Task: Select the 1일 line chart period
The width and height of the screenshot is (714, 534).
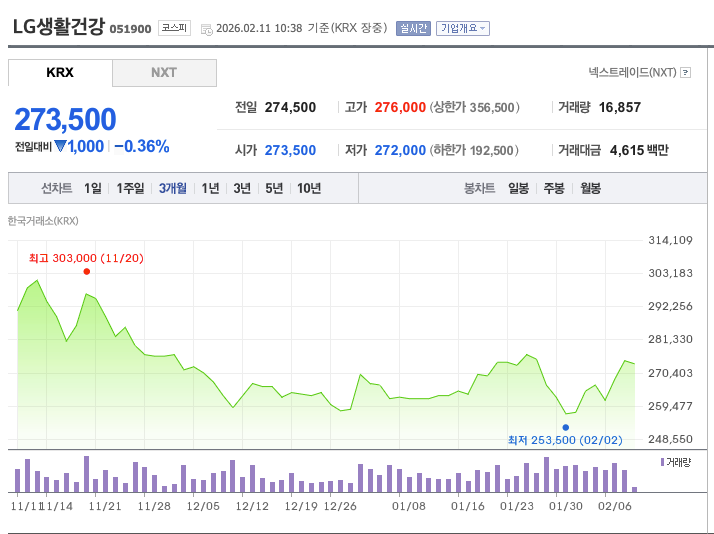Action: tap(93, 188)
